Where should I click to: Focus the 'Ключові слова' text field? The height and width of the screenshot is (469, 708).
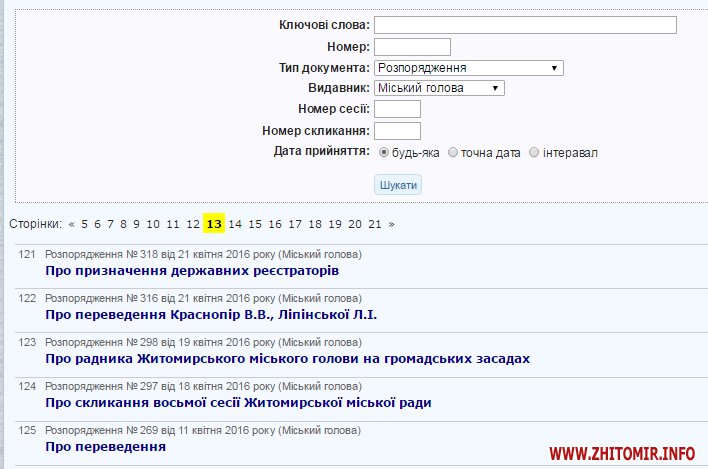pos(525,25)
